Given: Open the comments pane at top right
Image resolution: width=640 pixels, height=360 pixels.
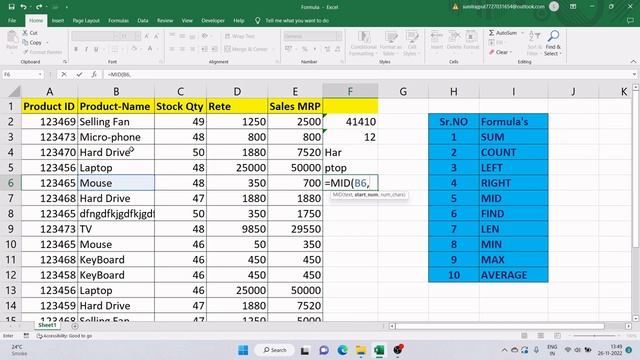Looking at the screenshot, I should pyautogui.click(x=630, y=20).
